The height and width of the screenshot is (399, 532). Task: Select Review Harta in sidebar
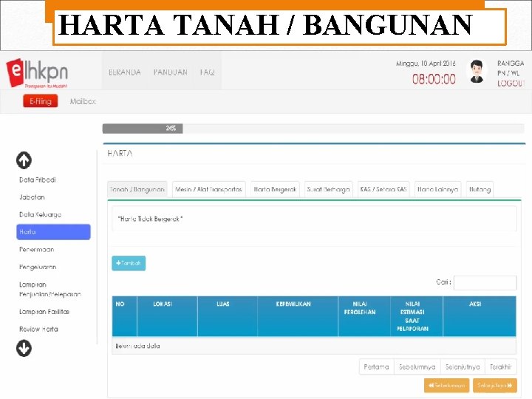[38, 329]
